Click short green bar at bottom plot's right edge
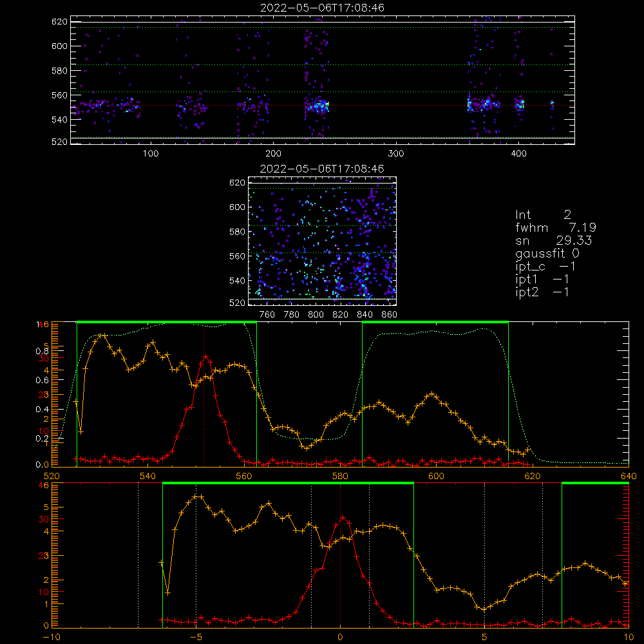644x644 pixels. pos(595,484)
